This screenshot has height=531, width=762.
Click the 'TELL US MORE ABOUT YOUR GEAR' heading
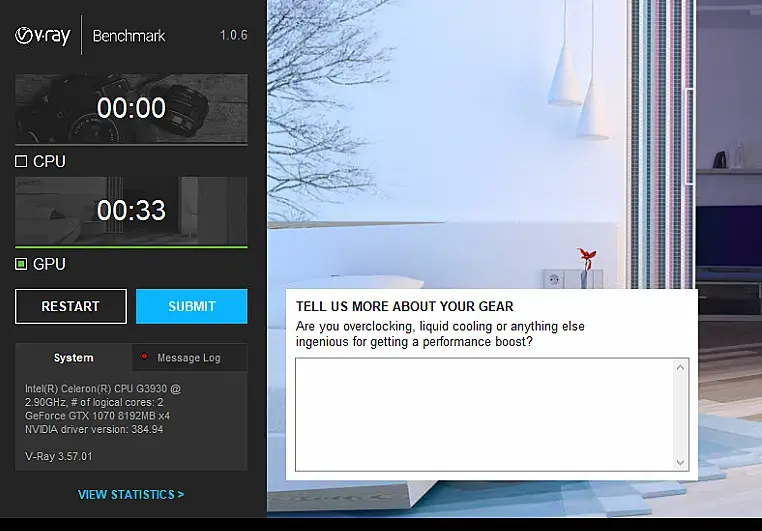tap(405, 307)
